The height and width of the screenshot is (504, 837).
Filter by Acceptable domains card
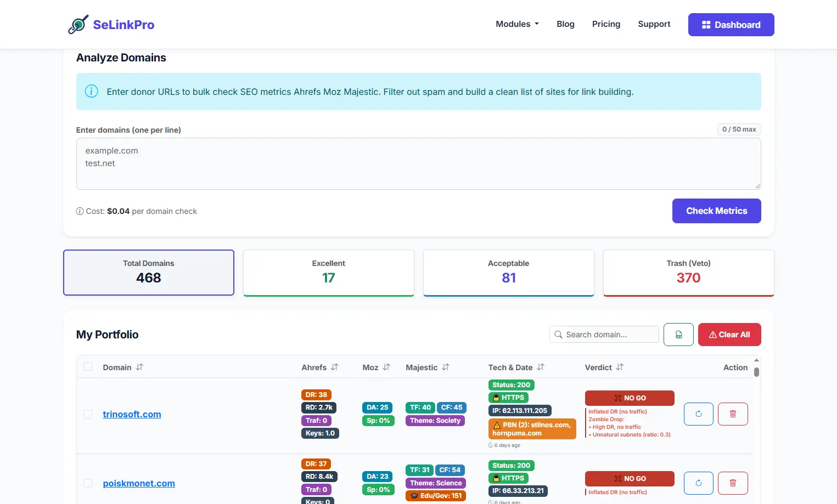(509, 273)
